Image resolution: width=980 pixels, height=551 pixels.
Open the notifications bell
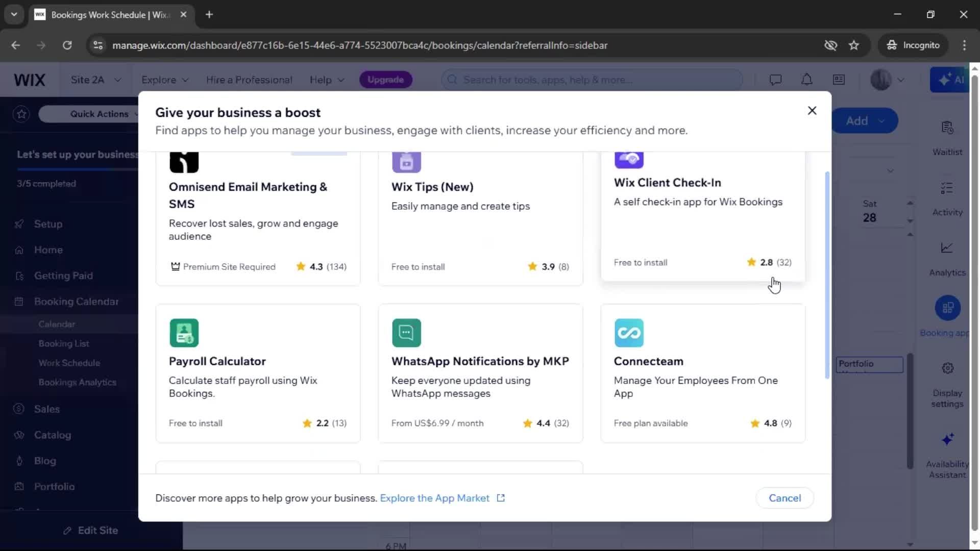[806, 80]
